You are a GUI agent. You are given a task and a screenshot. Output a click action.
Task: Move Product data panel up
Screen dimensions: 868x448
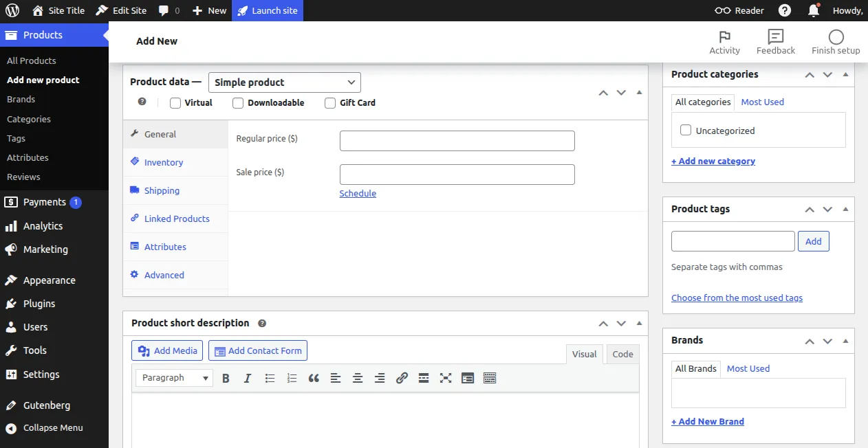[603, 92]
